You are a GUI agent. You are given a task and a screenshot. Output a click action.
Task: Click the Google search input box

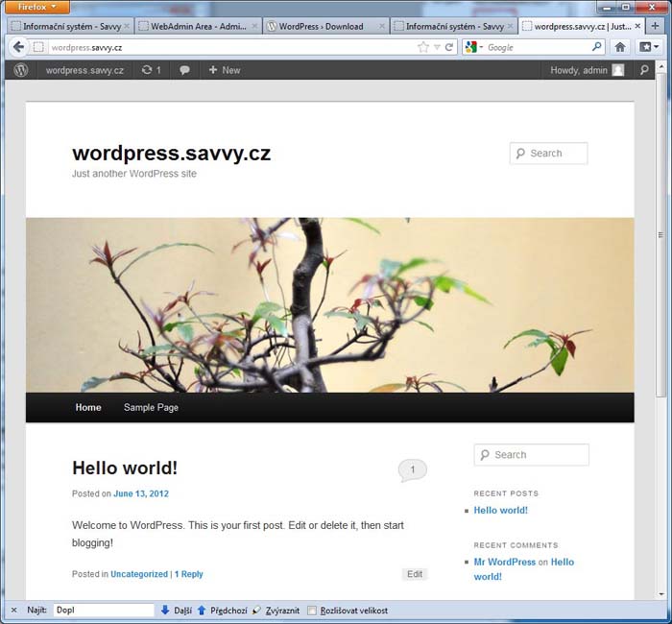[538, 47]
